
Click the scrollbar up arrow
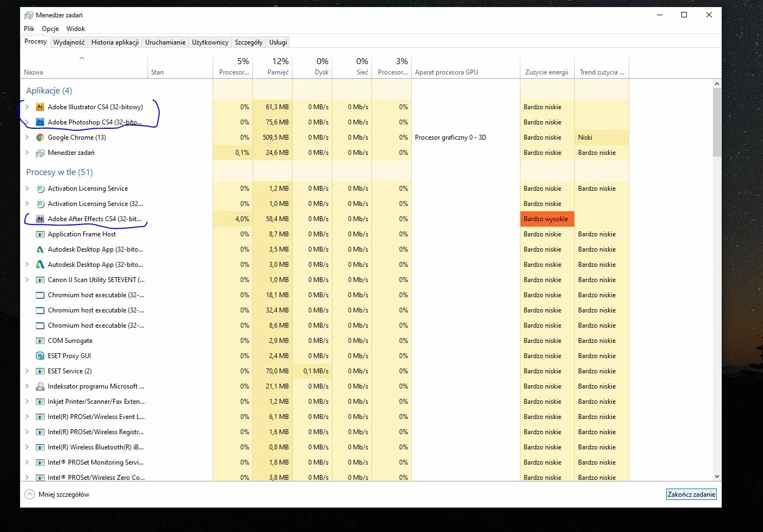717,84
